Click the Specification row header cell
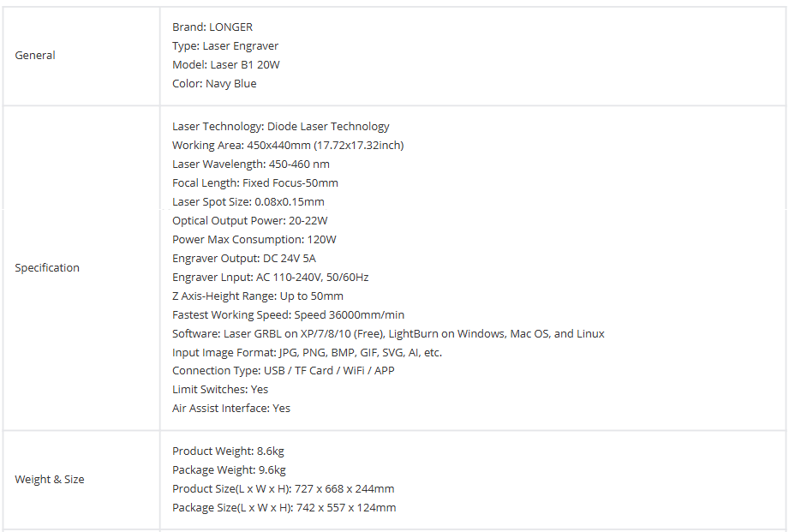Viewport: 789px width, 532px height. pyautogui.click(x=47, y=268)
